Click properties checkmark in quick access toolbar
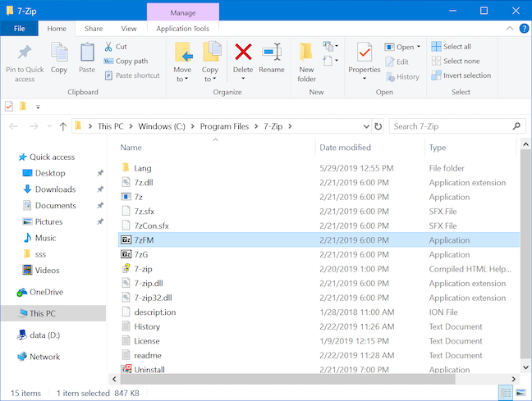 [9, 107]
